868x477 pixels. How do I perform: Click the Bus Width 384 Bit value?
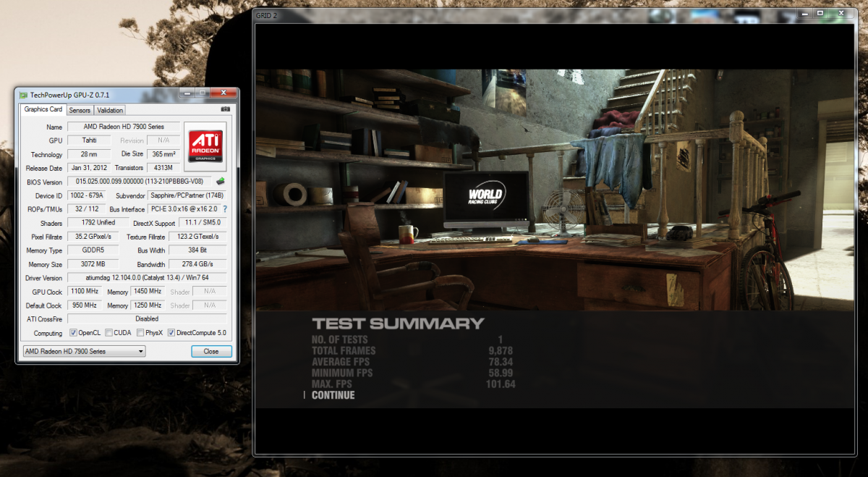pos(197,250)
